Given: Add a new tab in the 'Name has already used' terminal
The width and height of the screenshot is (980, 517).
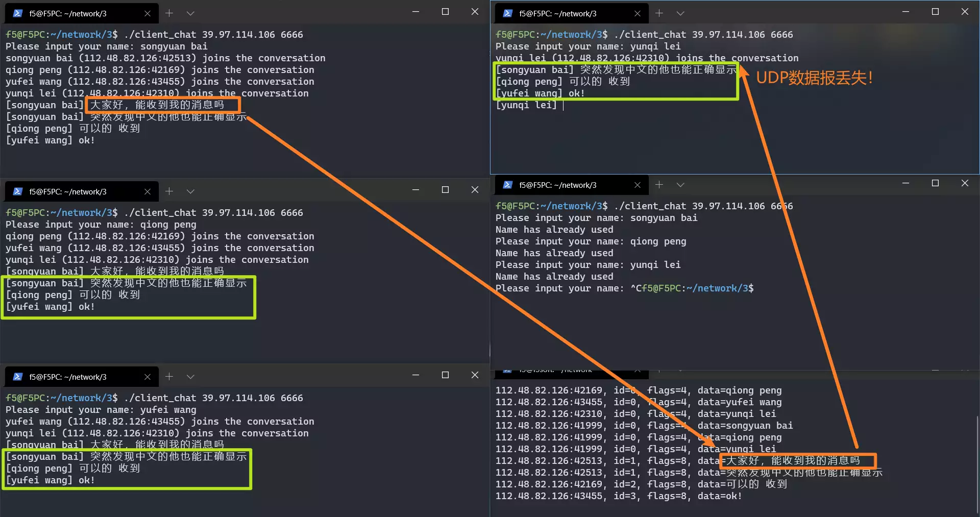Looking at the screenshot, I should [659, 185].
